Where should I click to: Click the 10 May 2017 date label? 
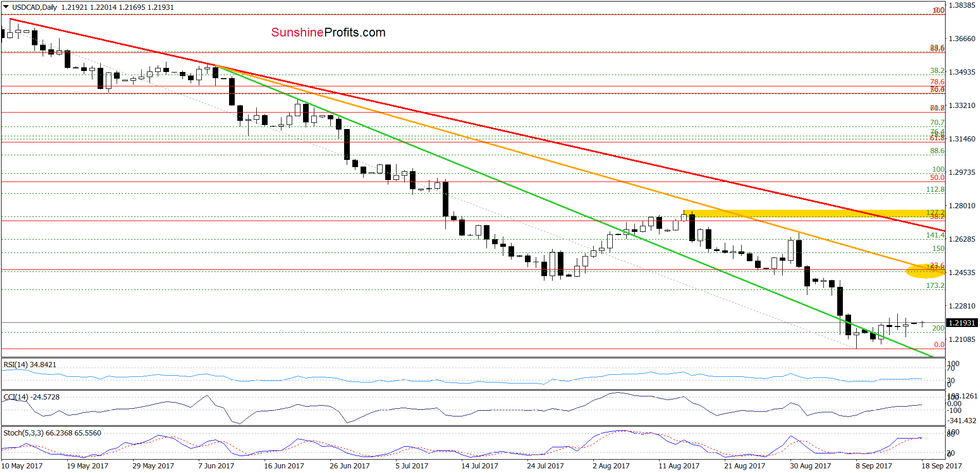22,466
